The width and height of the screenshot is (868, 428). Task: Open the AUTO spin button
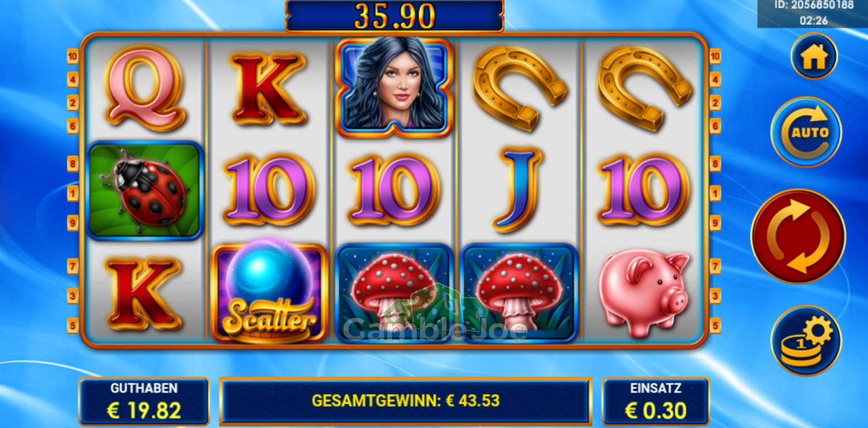click(x=806, y=132)
